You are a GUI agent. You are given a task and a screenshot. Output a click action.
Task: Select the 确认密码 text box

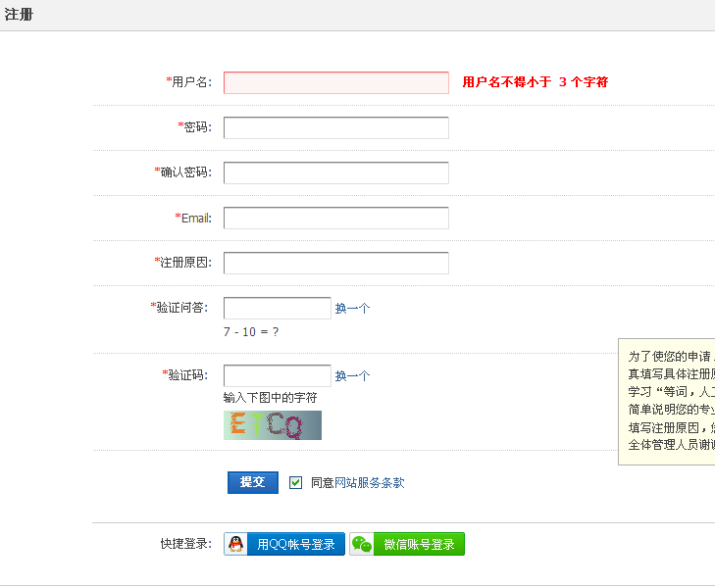click(x=335, y=173)
